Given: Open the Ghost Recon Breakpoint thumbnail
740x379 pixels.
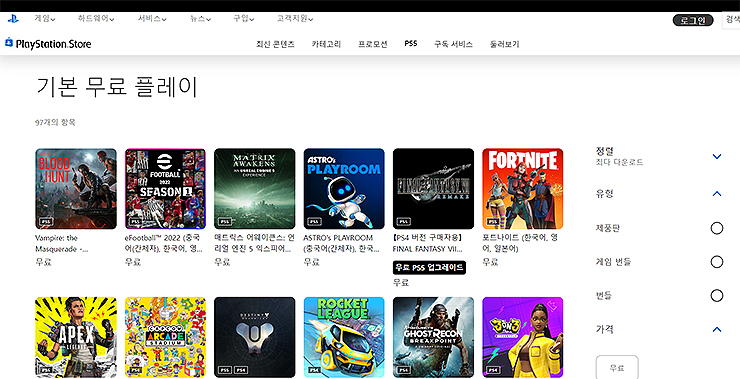Looking at the screenshot, I should (433, 337).
